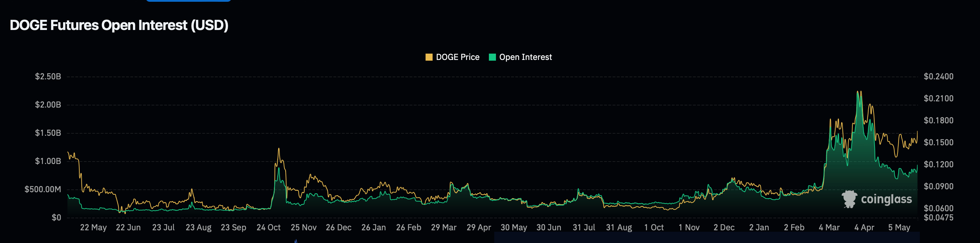Click the 2 Feb date label
The image size is (980, 243).
pyautogui.click(x=794, y=227)
